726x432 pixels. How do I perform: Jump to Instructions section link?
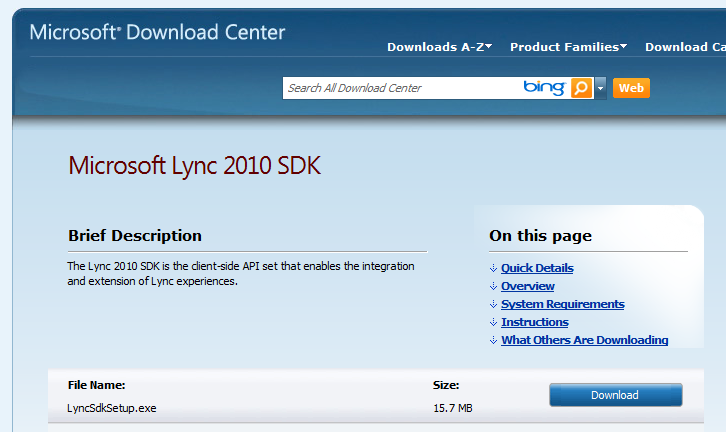tap(535, 322)
